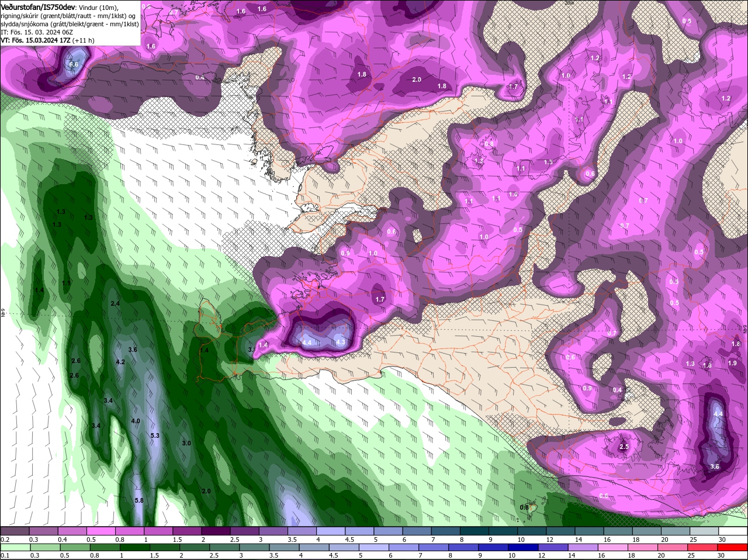The width and height of the screenshot is (748, 560).
Task: Select the 4.3 snowfall value on the map
Action: [341, 342]
